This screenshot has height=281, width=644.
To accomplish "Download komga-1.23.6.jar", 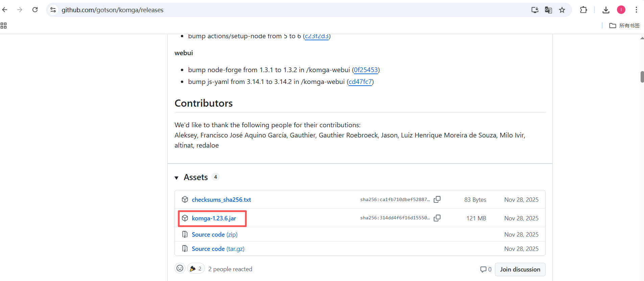I will [214, 218].
